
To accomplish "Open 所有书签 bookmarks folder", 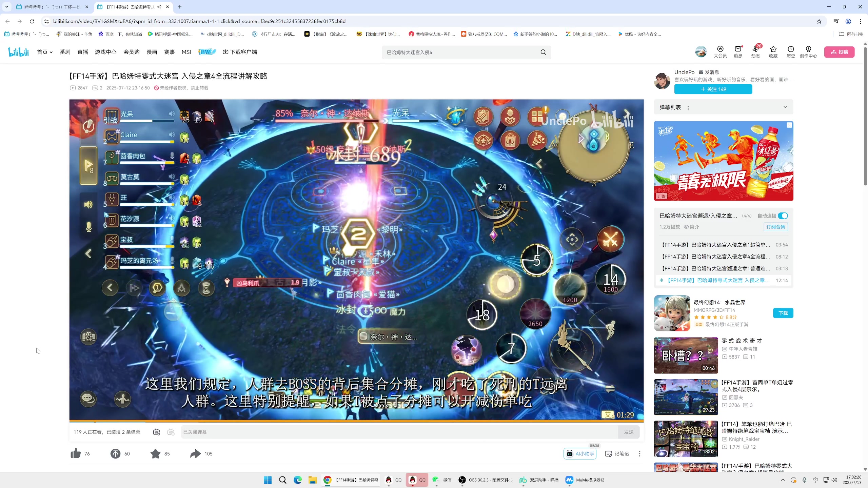I will [851, 34].
